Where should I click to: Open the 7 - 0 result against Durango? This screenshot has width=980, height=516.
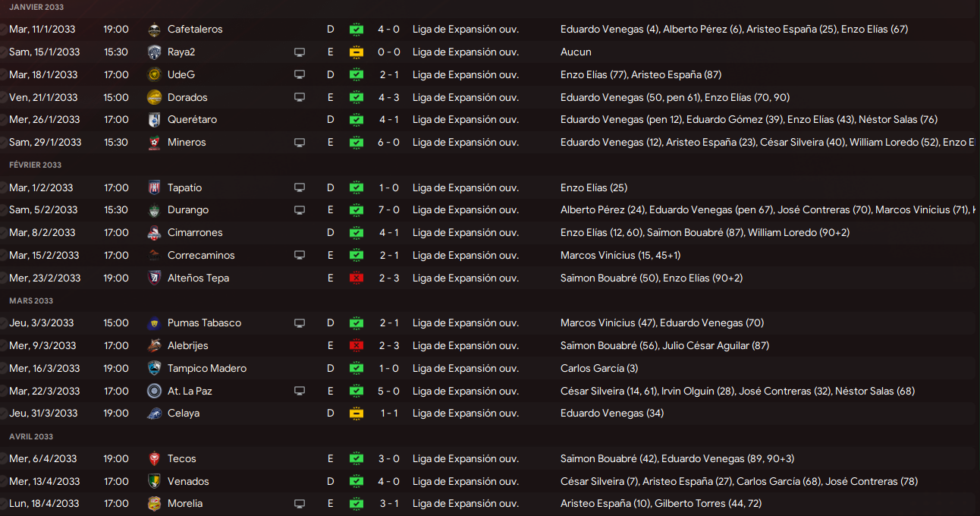pos(388,210)
